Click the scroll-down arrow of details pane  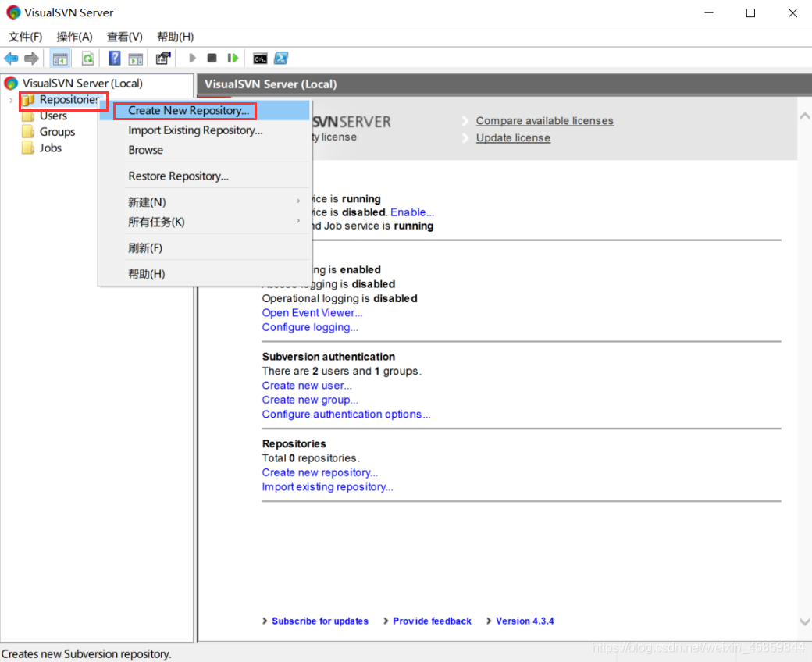805,621
